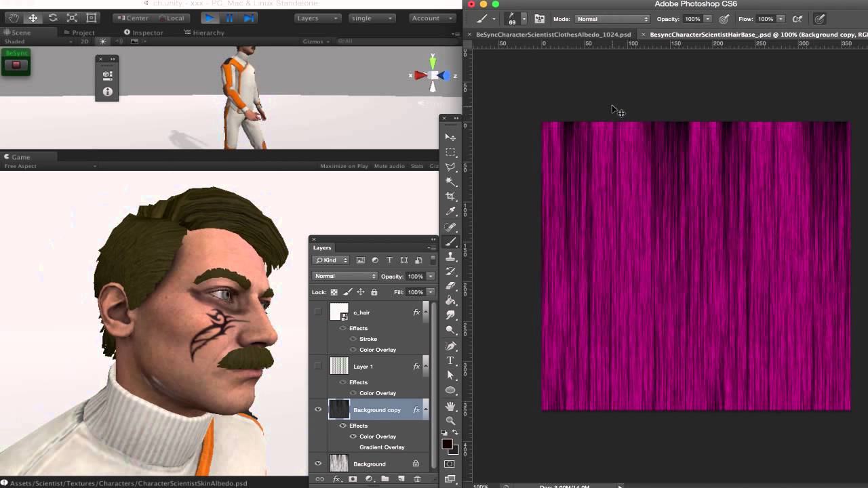Open the Account dropdown
The width and height of the screenshot is (868, 488).
(x=433, y=18)
